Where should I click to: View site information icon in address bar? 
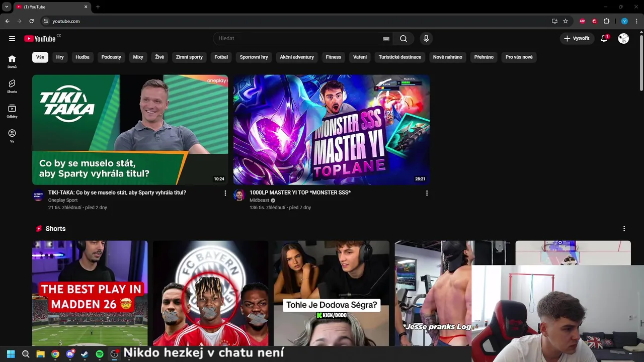click(46, 21)
